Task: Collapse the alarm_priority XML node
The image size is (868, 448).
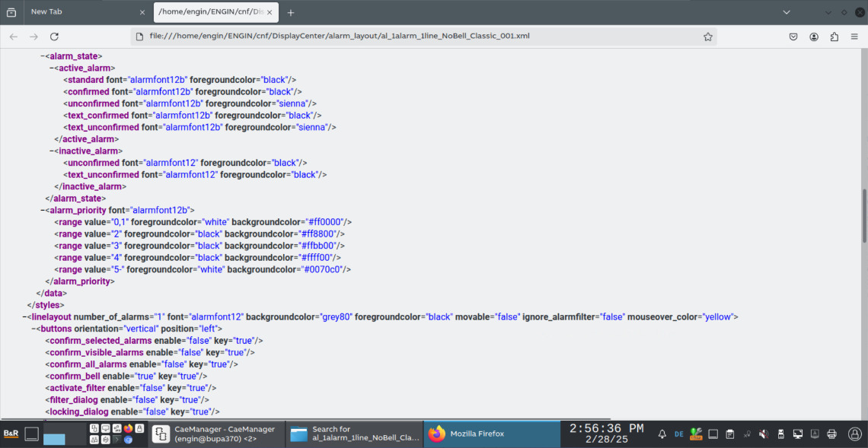Action: pos(43,210)
